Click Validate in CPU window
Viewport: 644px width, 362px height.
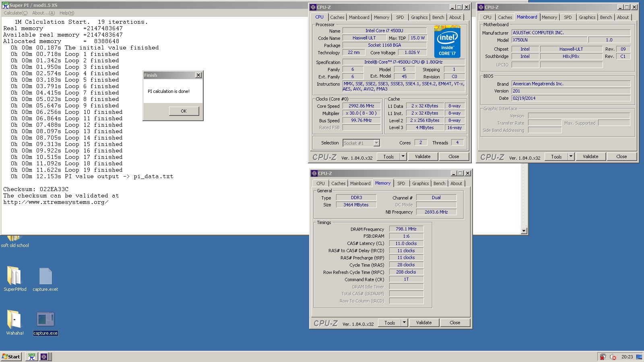[x=423, y=156]
